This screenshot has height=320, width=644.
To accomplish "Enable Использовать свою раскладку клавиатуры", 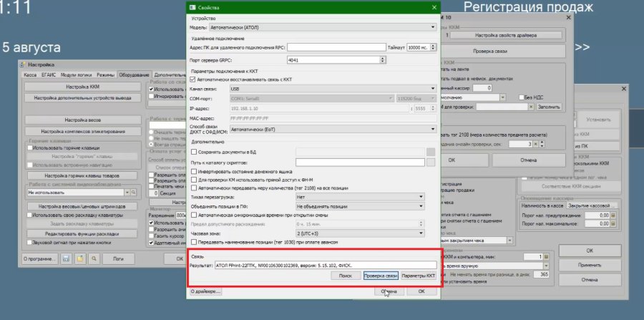I will [x=29, y=215].
